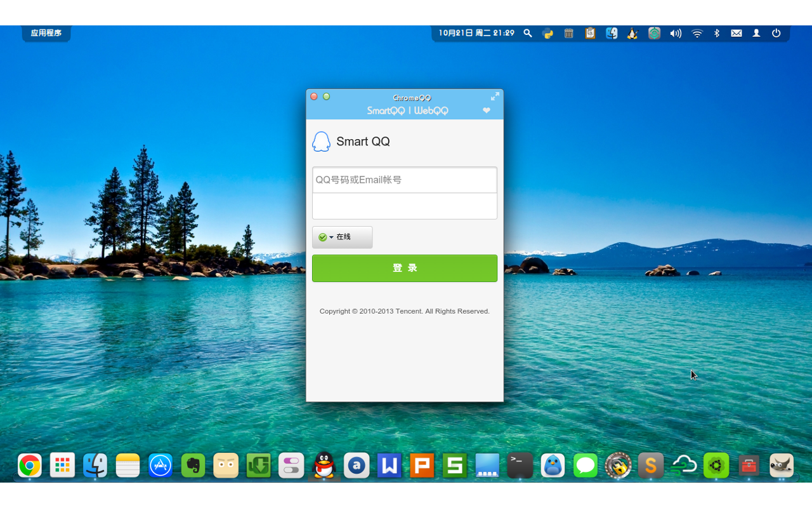Click the QQ penguin icon in dock
This screenshot has width=812, height=508.
324,465
